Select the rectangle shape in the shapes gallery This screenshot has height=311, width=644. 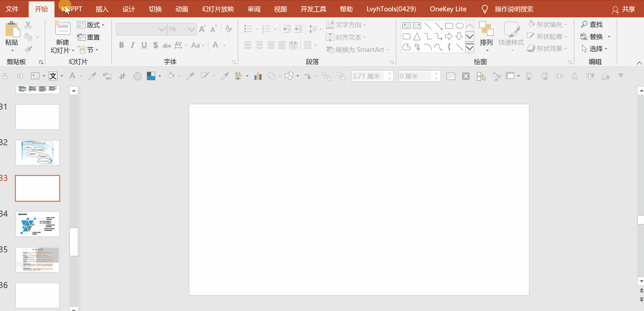coord(449,26)
